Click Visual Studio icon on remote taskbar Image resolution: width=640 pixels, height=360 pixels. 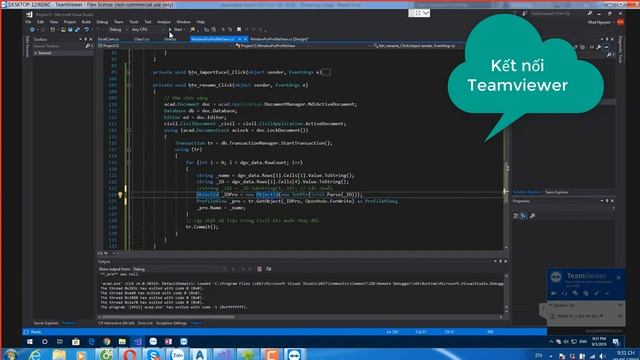(x=138, y=342)
